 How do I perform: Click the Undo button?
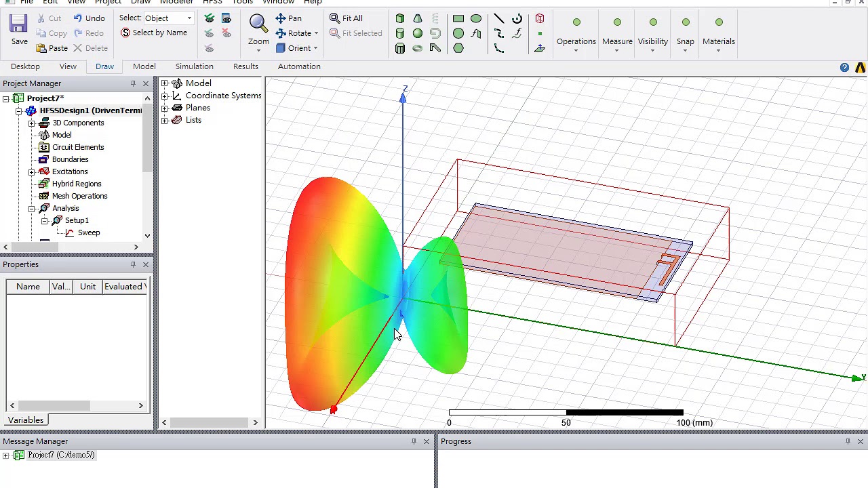coord(89,18)
